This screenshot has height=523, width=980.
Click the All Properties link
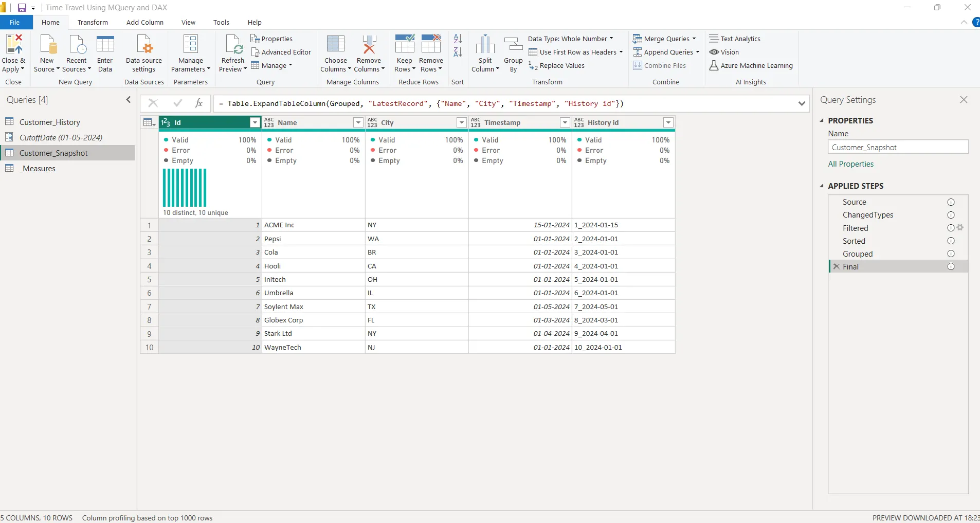[851, 164]
